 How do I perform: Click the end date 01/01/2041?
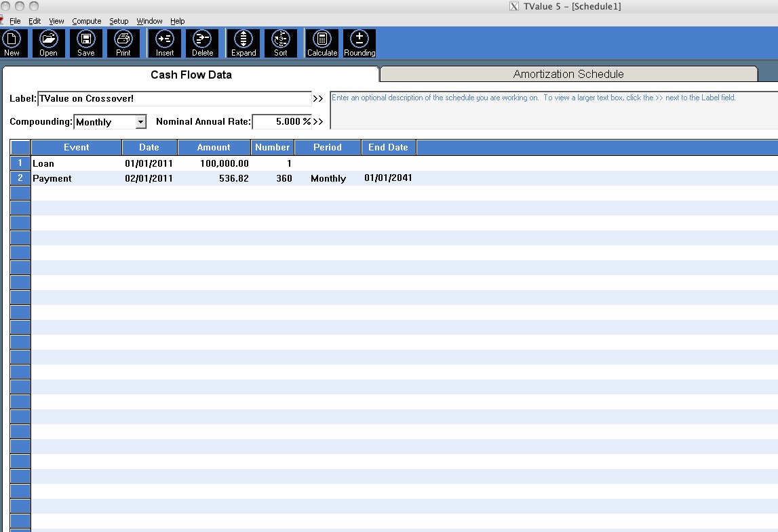389,178
